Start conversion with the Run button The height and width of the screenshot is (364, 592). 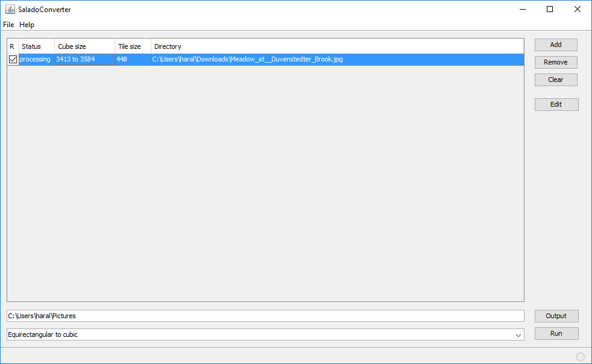[556, 333]
